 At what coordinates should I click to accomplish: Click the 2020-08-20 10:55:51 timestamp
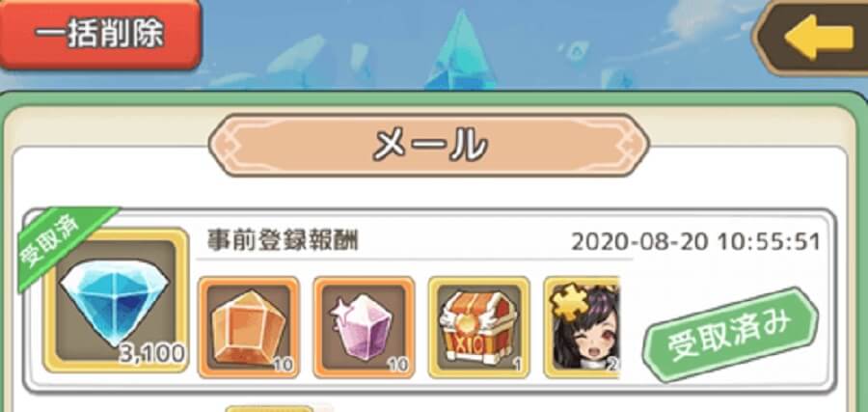tap(695, 242)
